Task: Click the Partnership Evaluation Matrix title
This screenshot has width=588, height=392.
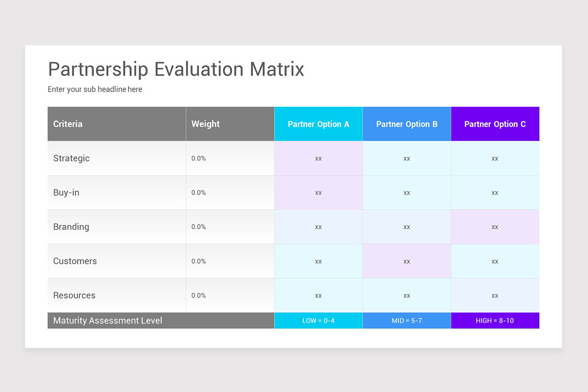Action: tap(176, 69)
